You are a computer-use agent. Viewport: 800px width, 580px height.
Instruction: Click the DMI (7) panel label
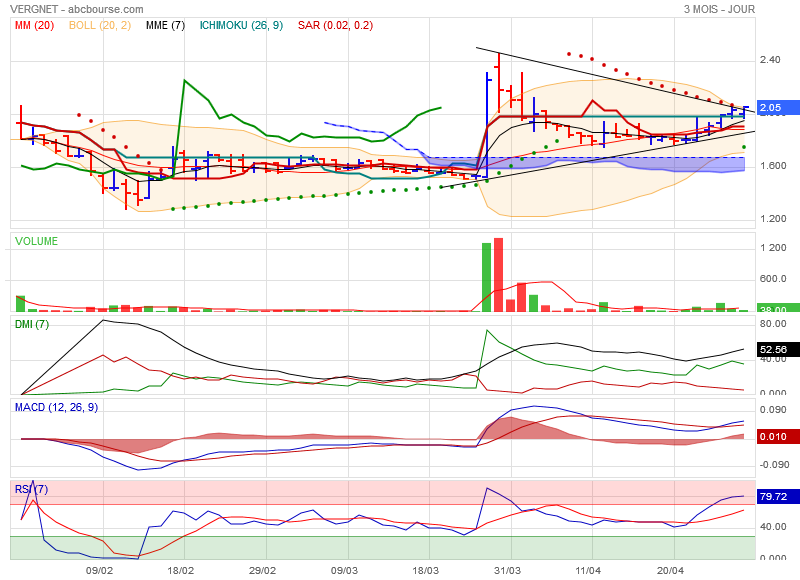[x=32, y=324]
